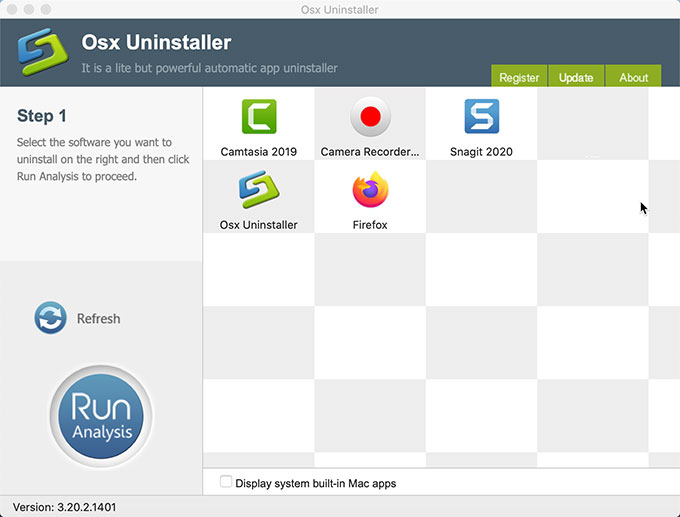Open the Update tab
680x517 pixels.
pos(576,77)
